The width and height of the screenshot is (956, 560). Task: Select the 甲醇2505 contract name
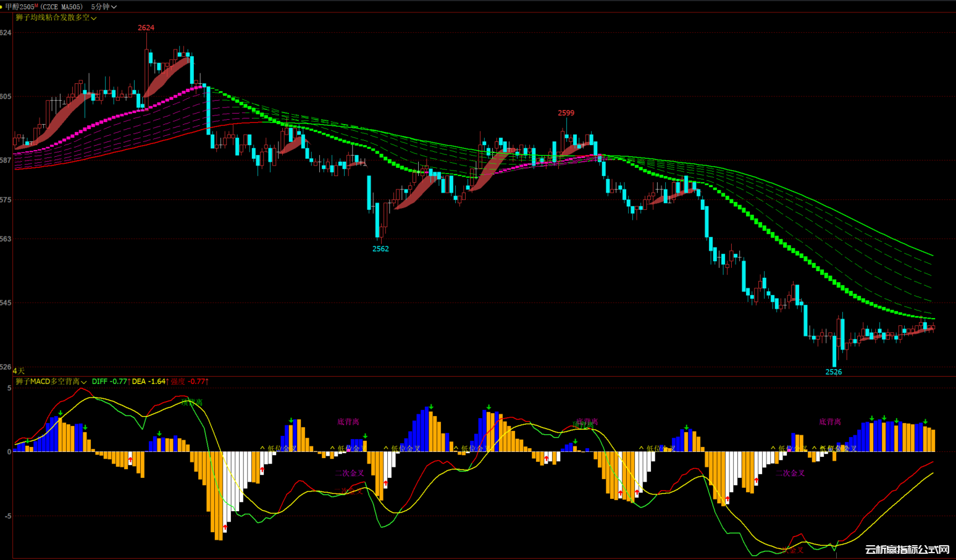[20, 7]
